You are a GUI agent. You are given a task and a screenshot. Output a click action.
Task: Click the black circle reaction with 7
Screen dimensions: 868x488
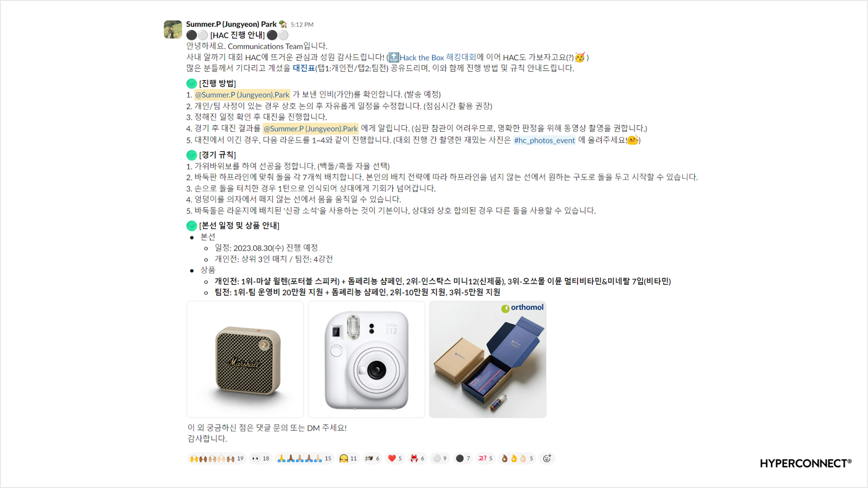point(463,459)
